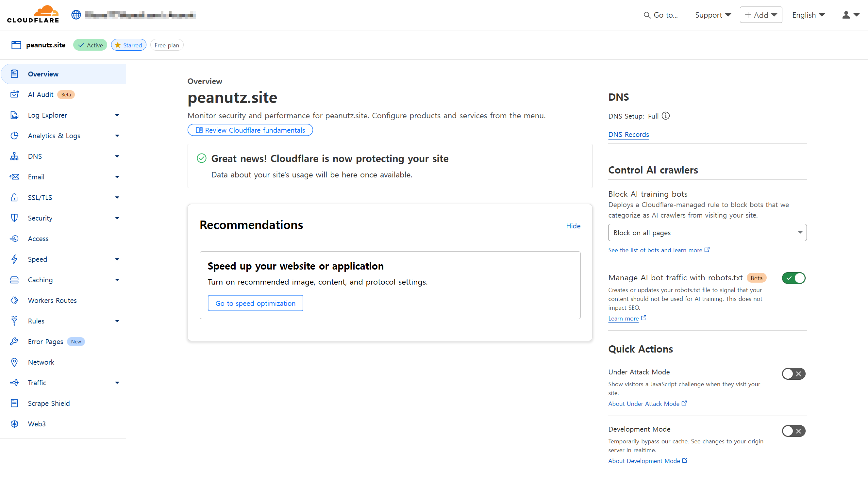This screenshot has width=868, height=478.
Task: Click the Network location pin icon
Action: 14,362
